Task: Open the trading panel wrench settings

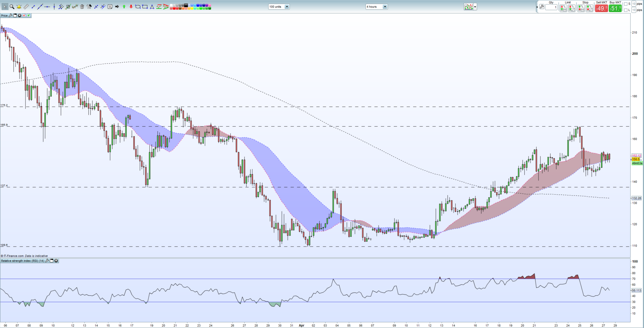Action: pos(542,7)
